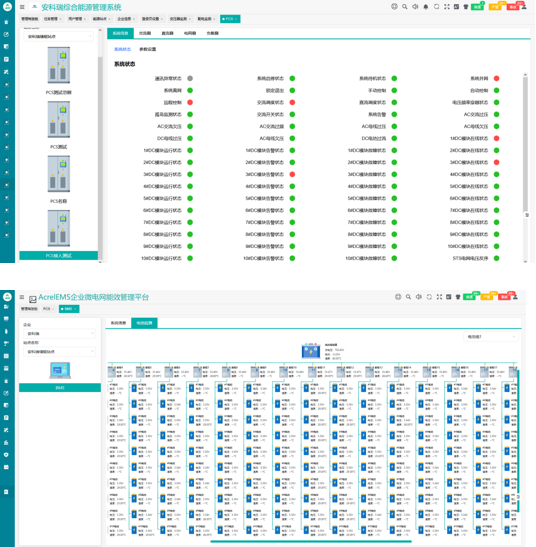Click status panel scroll-down arrow
This screenshot has width=536, height=547.
point(525,261)
